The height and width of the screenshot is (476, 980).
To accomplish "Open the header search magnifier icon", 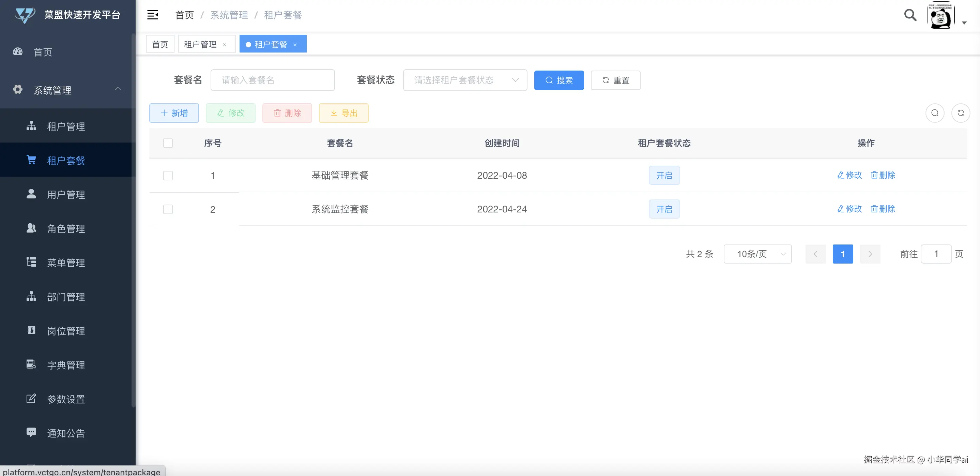I will click(x=910, y=15).
